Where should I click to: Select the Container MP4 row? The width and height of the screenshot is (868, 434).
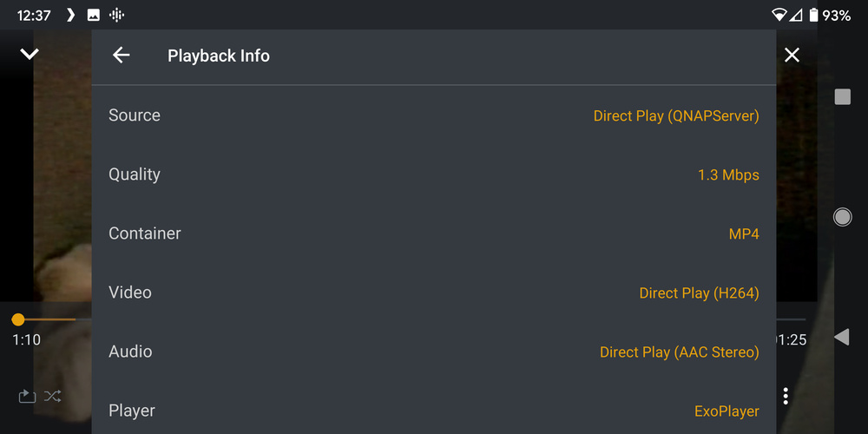[x=434, y=233]
